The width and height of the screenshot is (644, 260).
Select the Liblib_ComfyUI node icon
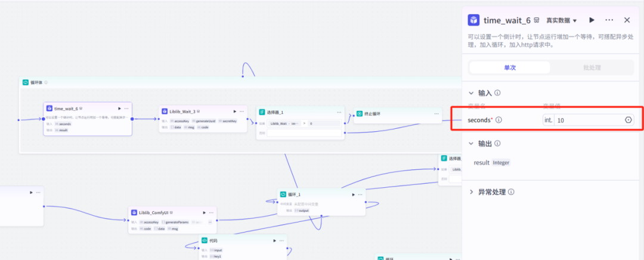(134, 213)
